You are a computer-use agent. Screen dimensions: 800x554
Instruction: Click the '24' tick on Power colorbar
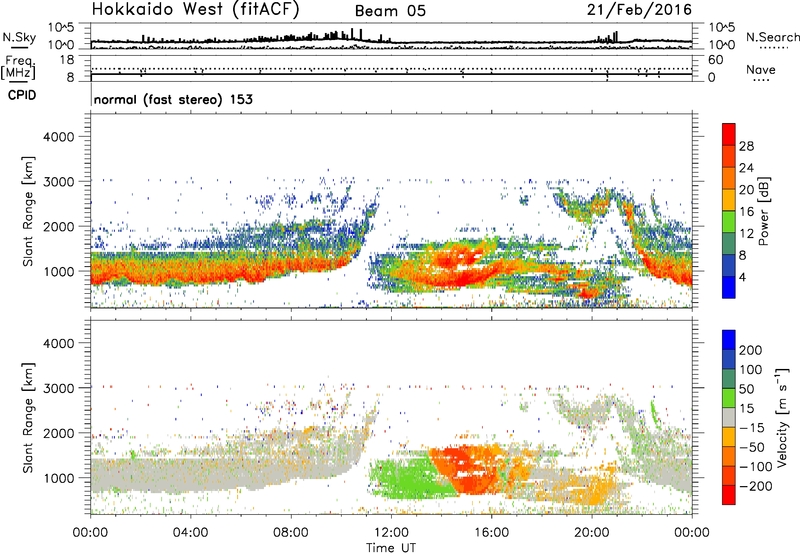[746, 168]
